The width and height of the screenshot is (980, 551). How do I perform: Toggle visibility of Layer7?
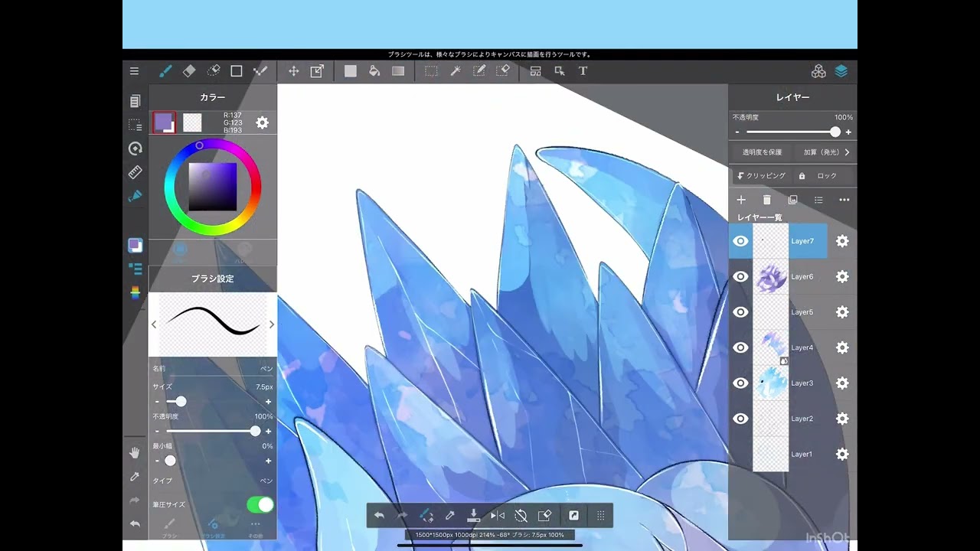coord(740,241)
